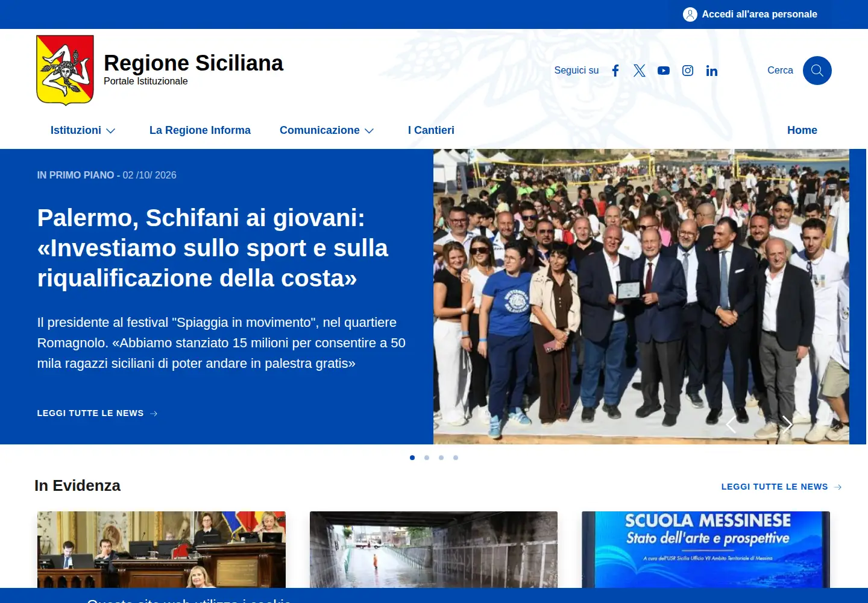
Task: Click the arrow beside In Evidenza 'Leggi tutte le news'
Action: 838,487
